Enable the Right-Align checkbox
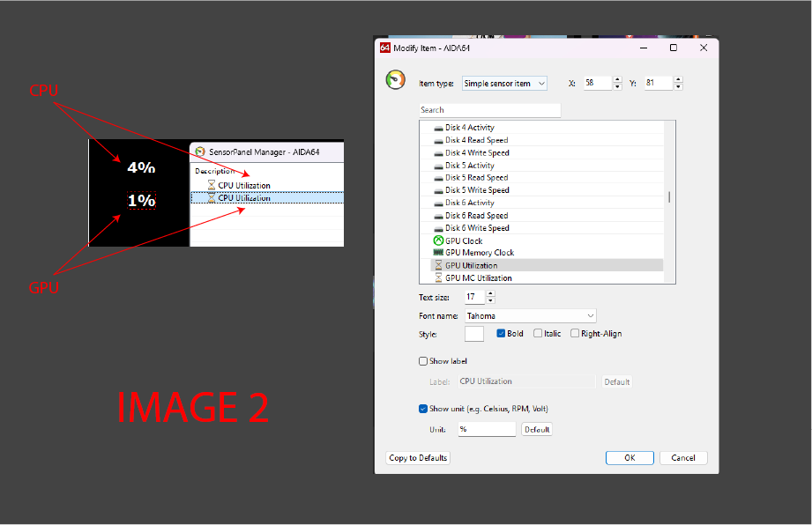This screenshot has width=812, height=525. pos(575,334)
